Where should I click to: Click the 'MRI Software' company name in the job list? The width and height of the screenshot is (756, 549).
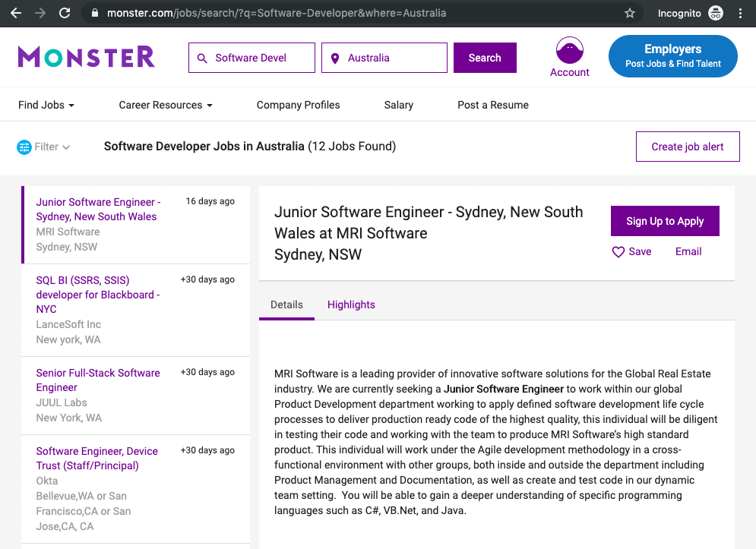click(x=68, y=232)
